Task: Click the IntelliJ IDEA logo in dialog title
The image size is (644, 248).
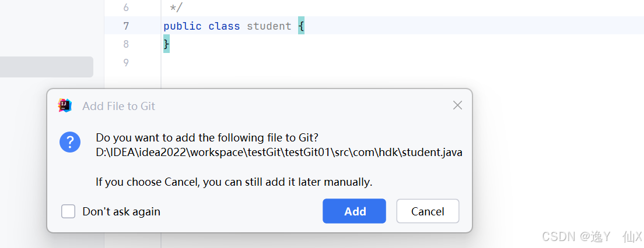Action: [x=65, y=106]
